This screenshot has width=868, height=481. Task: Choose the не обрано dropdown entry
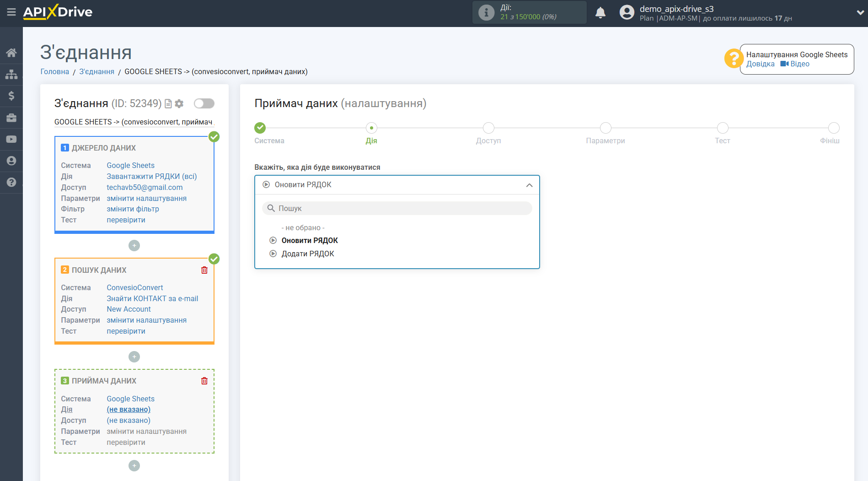(x=303, y=228)
